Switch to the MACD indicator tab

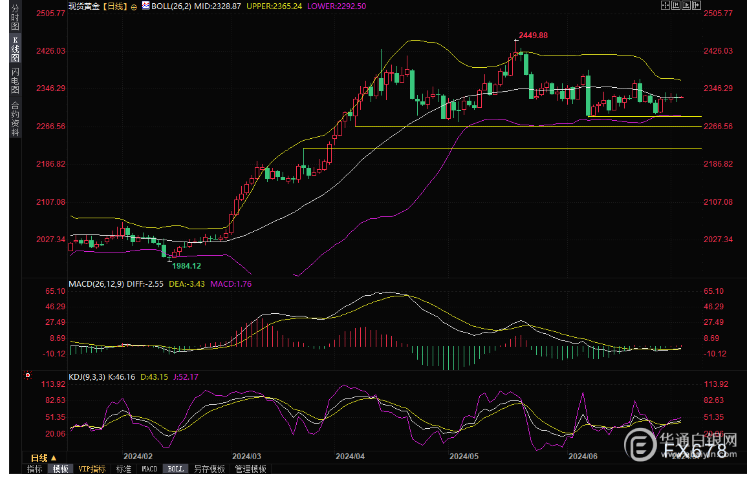[x=148, y=468]
